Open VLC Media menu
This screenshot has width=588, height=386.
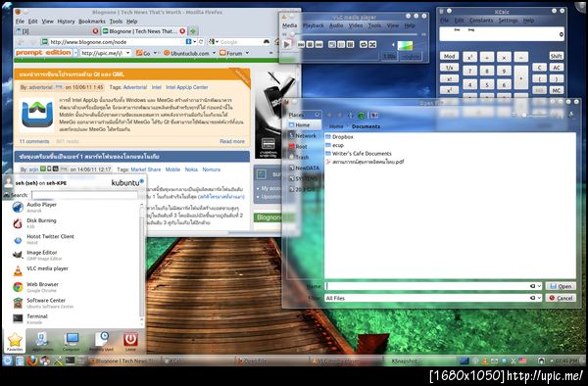click(289, 25)
